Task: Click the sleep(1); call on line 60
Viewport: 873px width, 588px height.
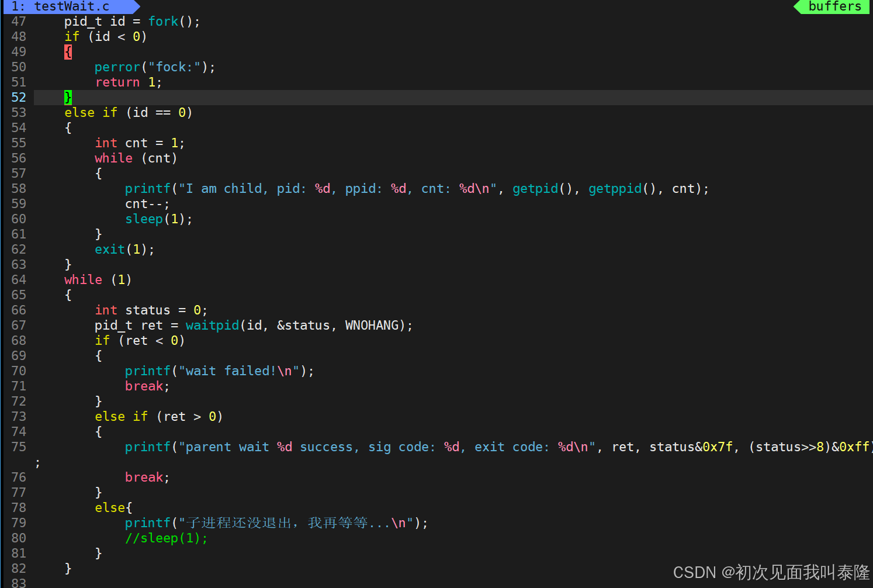Action: (x=158, y=219)
